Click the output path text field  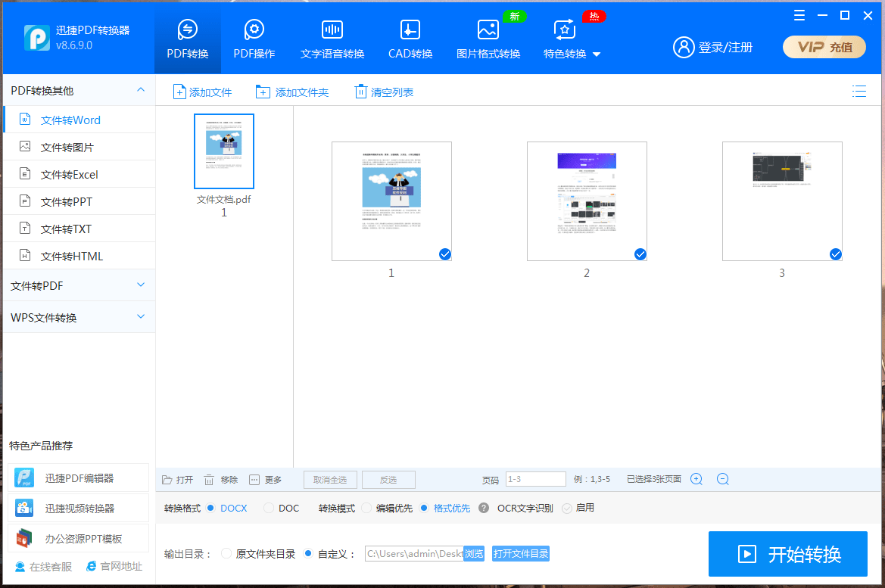[413, 554]
